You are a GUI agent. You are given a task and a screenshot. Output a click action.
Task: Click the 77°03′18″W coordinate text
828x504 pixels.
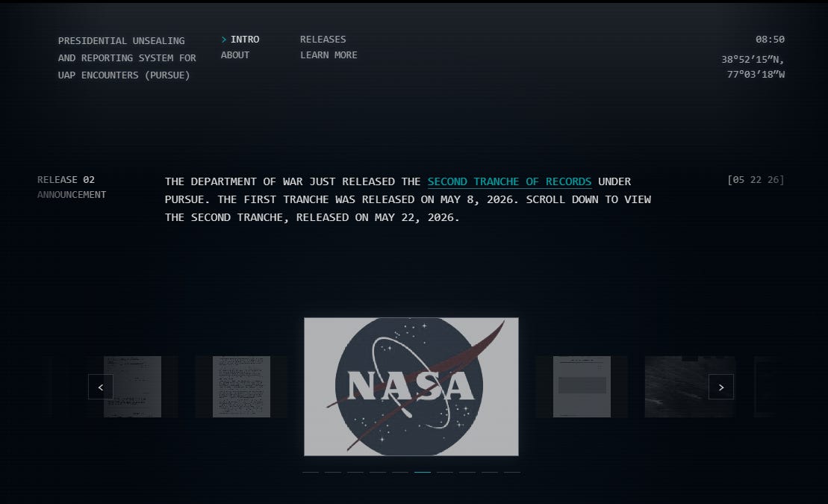pos(756,75)
